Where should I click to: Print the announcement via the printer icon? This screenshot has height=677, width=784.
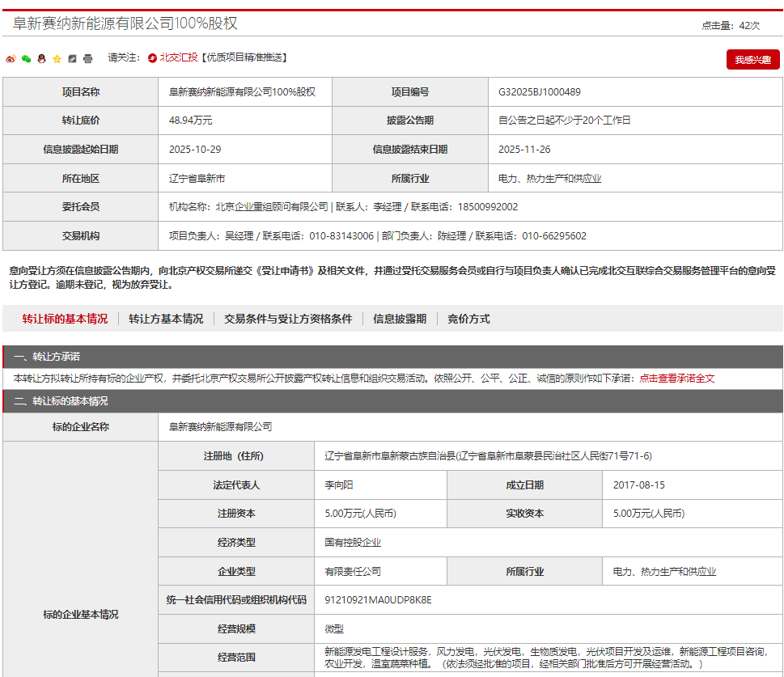pyautogui.click(x=87, y=58)
